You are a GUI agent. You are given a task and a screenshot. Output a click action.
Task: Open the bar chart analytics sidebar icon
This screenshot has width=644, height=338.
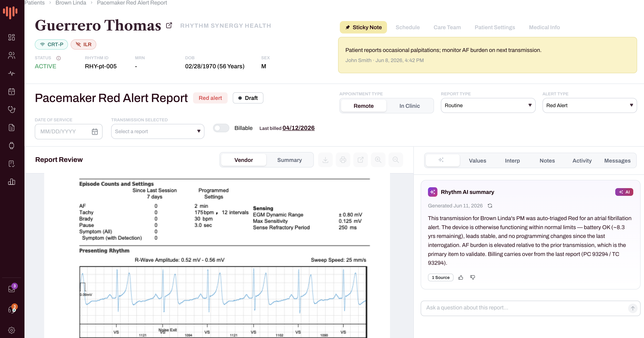click(x=12, y=182)
